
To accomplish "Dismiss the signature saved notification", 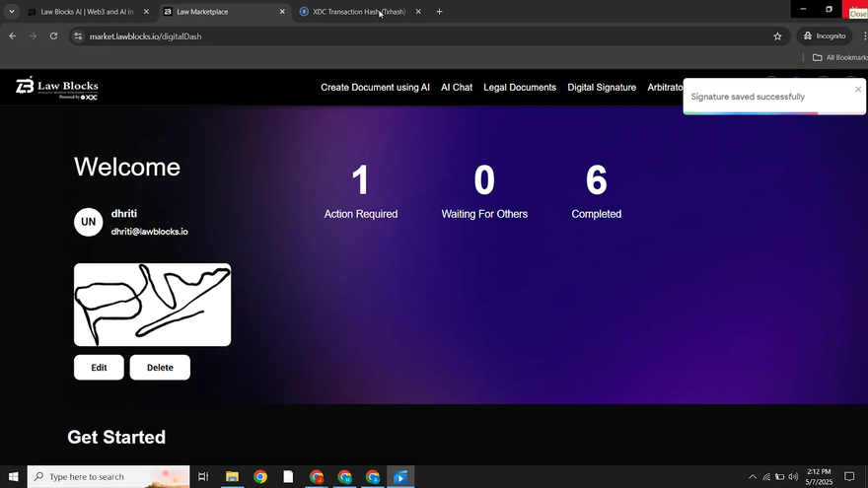I will pos(857,89).
